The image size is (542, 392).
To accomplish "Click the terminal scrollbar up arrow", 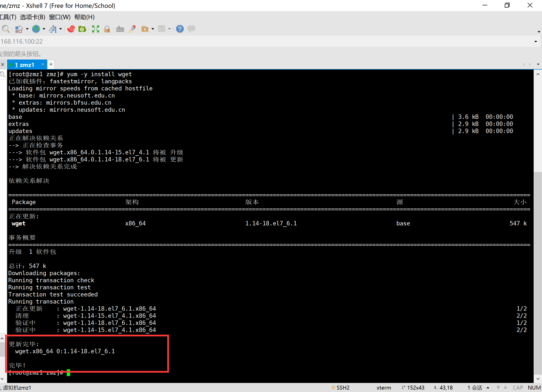I will coord(538,74).
